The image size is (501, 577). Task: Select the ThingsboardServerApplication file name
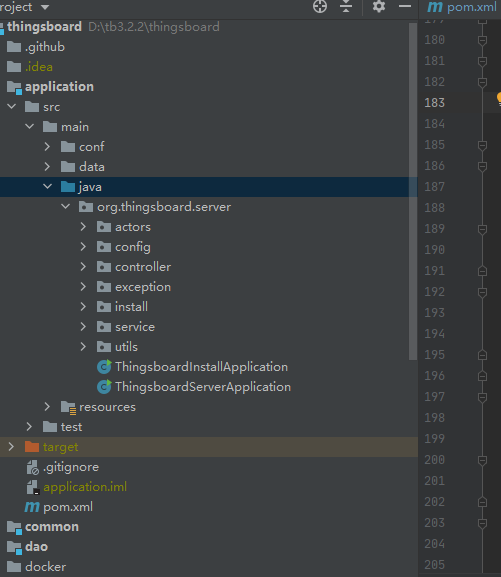point(203,387)
